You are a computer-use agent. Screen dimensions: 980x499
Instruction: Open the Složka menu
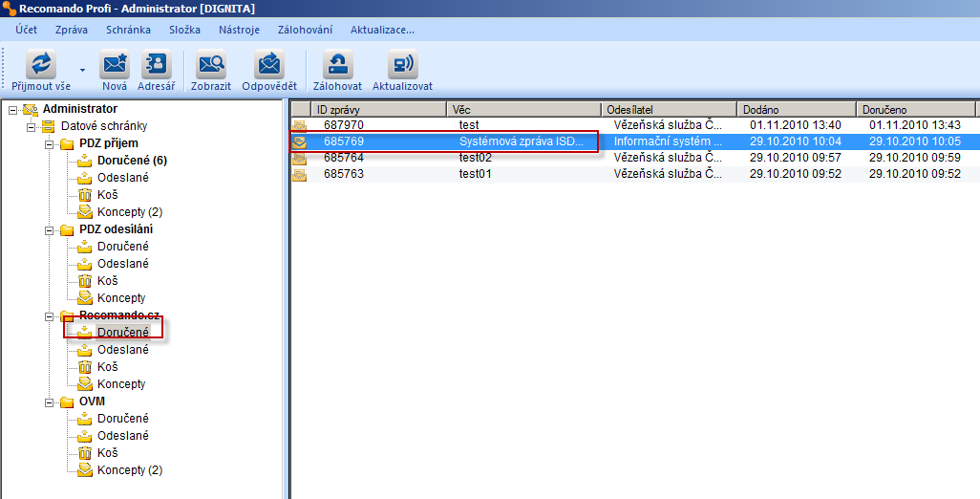184,30
